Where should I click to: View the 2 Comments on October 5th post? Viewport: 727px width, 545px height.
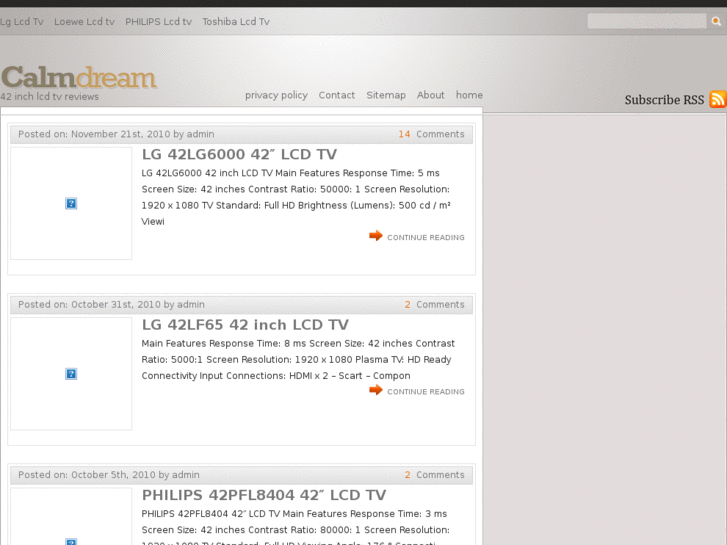434,475
